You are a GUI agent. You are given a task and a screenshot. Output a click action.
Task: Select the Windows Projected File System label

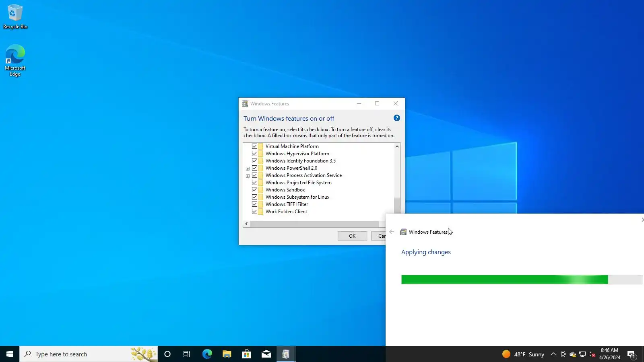298,183
